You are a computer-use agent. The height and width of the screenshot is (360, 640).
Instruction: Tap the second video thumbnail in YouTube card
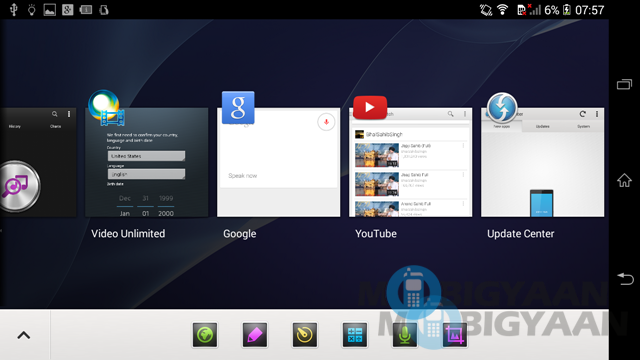click(x=376, y=184)
